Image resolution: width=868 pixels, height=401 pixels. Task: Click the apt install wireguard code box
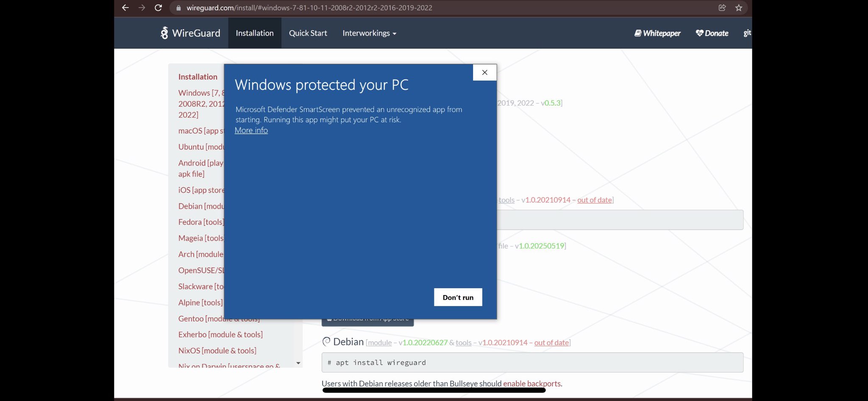[x=532, y=362]
